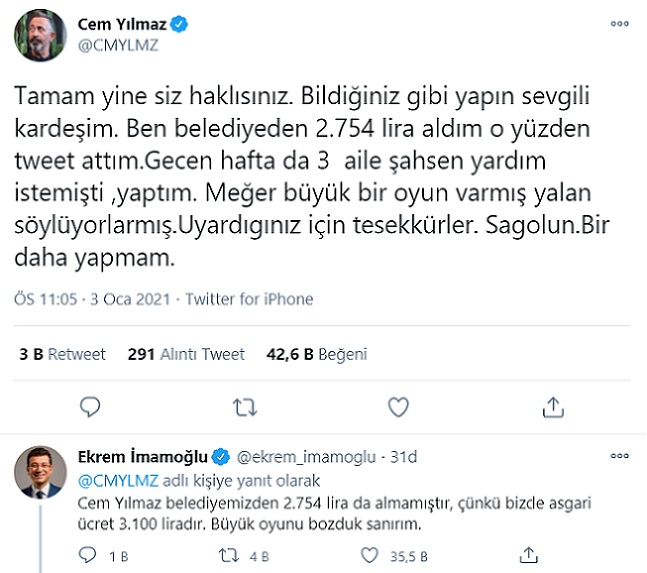The height and width of the screenshot is (573, 647).
Task: Retweet Ekrem İmamoğlu's reply
Action: pos(228,554)
